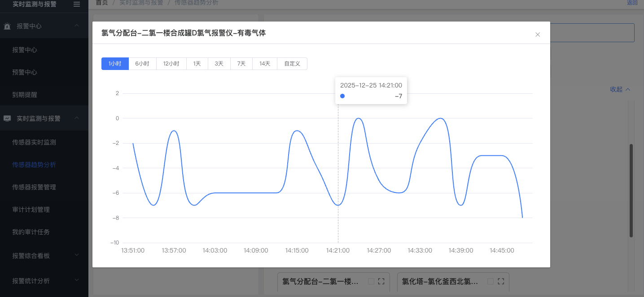Image resolution: width=644 pixels, height=297 pixels.
Task: Expand fullscreen for 氯化塔 card
Action: 501,281
